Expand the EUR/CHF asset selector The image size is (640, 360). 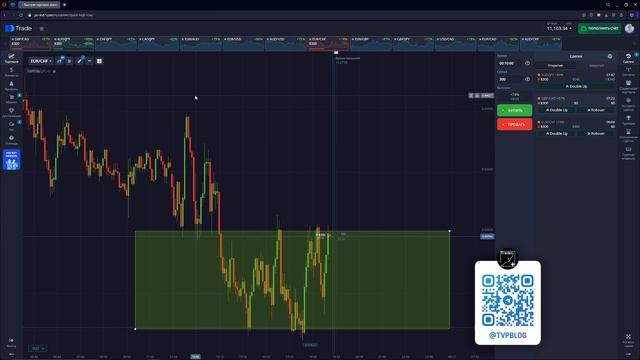click(x=41, y=61)
